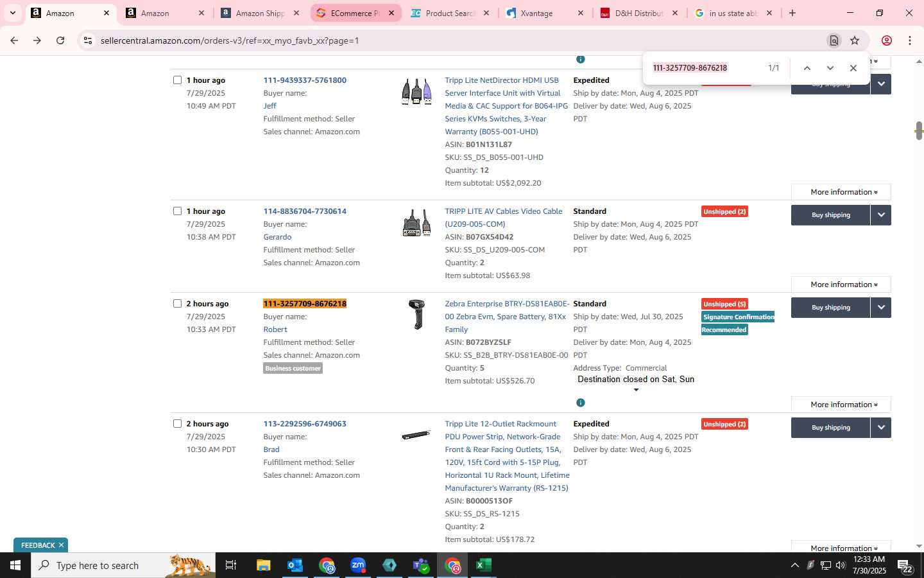Switch to the ECommerce tab
The image size is (924, 578).
[355, 13]
